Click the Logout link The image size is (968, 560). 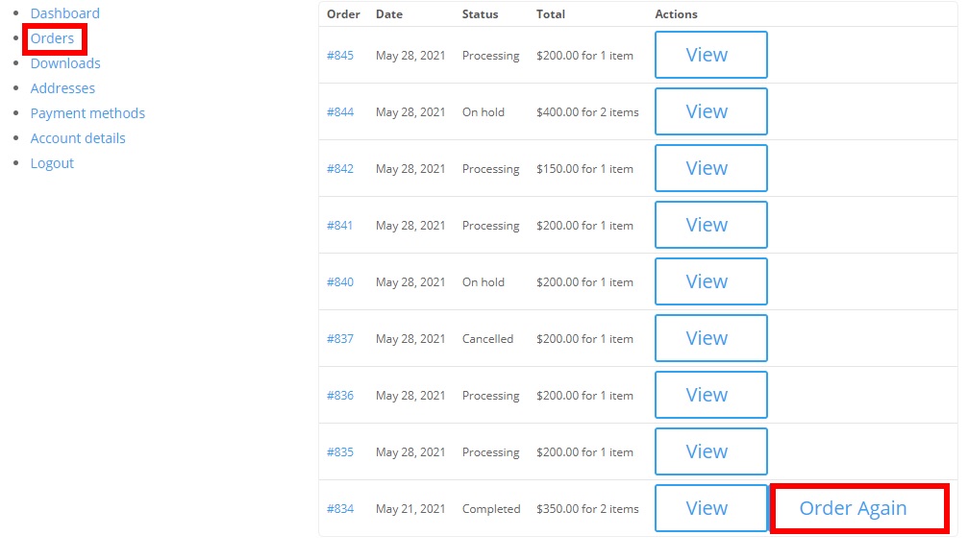(x=53, y=163)
